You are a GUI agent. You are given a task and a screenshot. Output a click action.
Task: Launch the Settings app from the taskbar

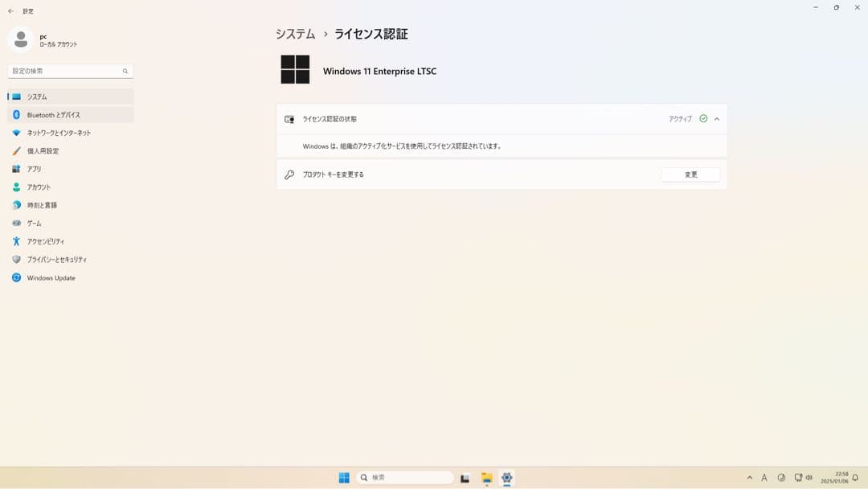pos(506,477)
